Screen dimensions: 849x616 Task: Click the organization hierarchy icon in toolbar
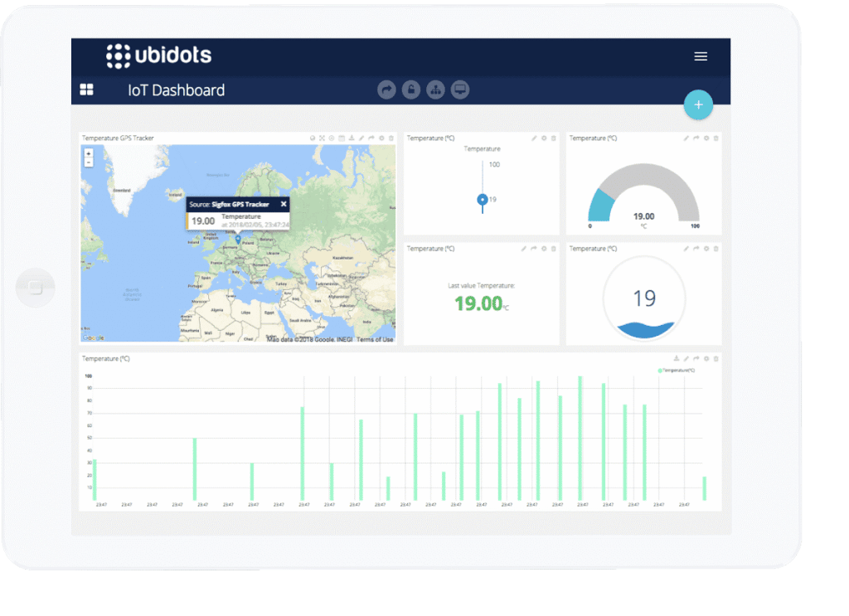point(435,90)
